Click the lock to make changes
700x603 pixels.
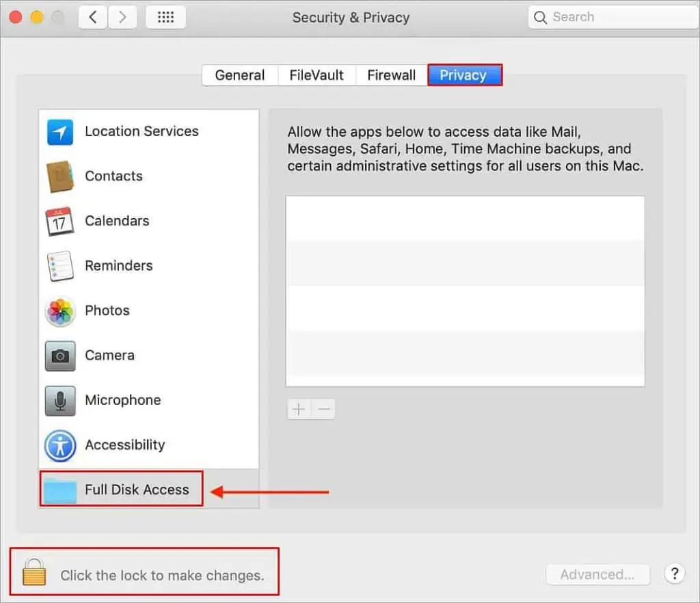tap(33, 574)
